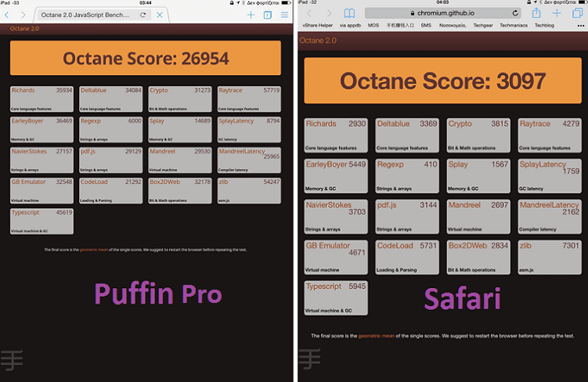Select Richards 35934 result box
The width and height of the screenshot is (588, 382).
(41, 99)
